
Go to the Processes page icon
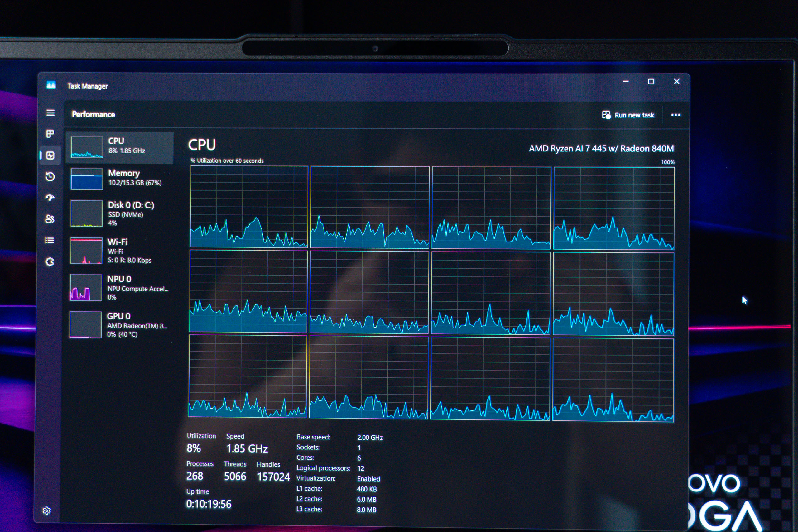pyautogui.click(x=50, y=134)
